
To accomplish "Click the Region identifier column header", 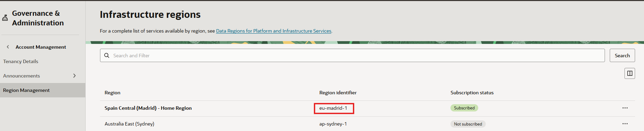I will click(338, 93).
